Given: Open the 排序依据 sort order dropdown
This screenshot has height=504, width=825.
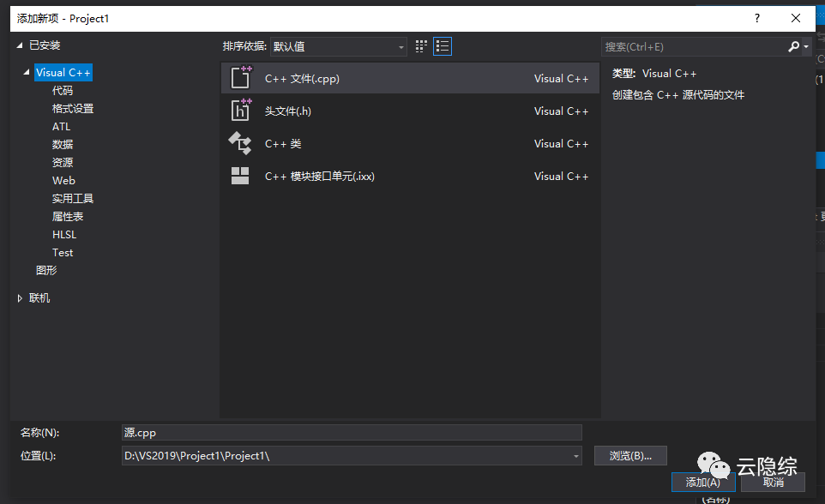Looking at the screenshot, I should click(399, 46).
